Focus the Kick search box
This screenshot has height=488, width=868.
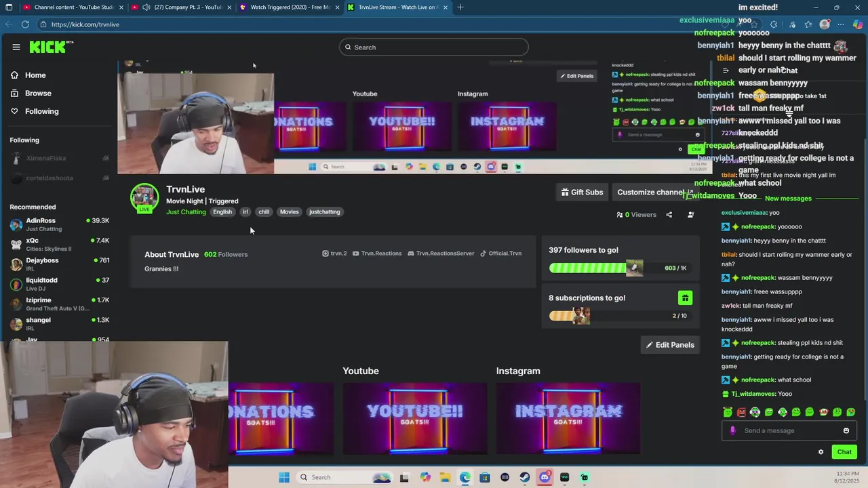tap(434, 47)
